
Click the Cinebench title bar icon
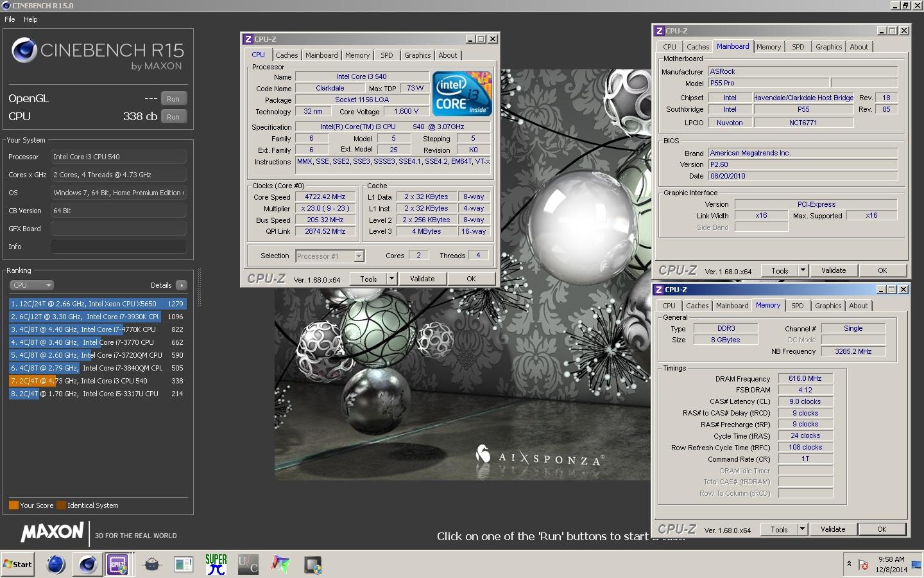click(6, 6)
